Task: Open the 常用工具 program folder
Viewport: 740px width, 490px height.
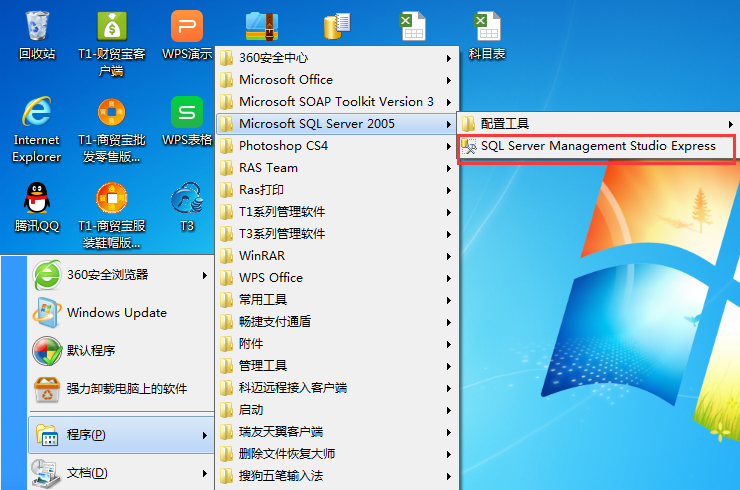Action: click(x=336, y=300)
